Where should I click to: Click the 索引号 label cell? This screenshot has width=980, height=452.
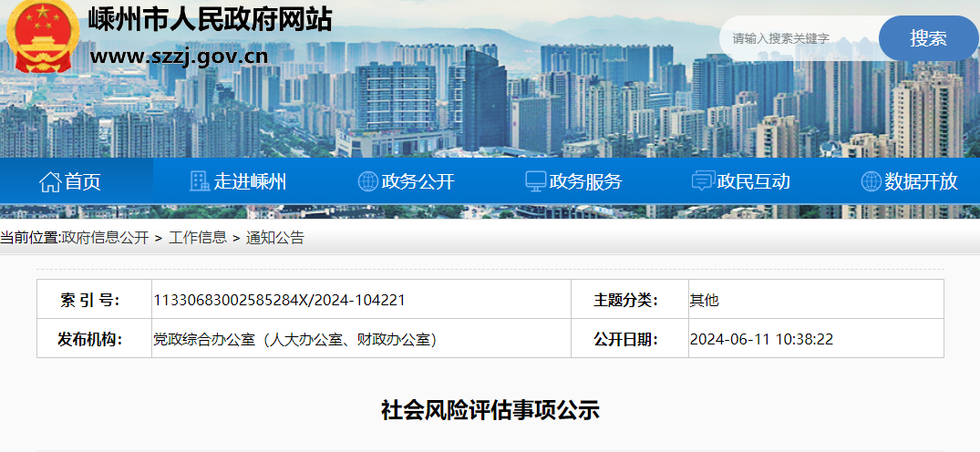click(95, 300)
